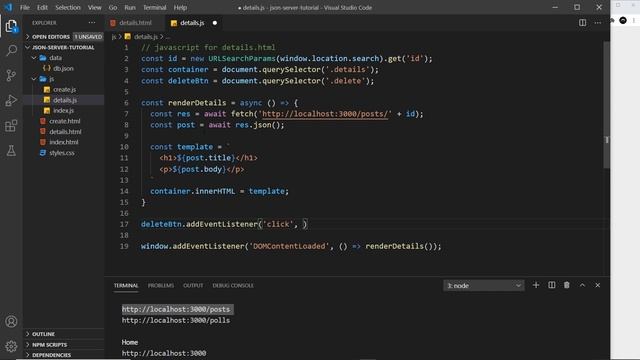The image size is (640, 360).
Task: Open index.js in the explorer
Action: pos(63,111)
